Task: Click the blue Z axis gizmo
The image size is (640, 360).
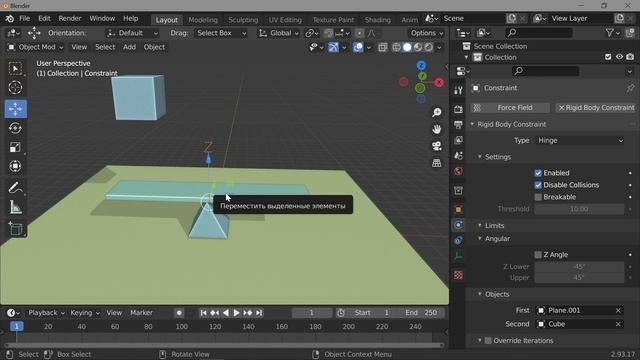Action: 421,65
